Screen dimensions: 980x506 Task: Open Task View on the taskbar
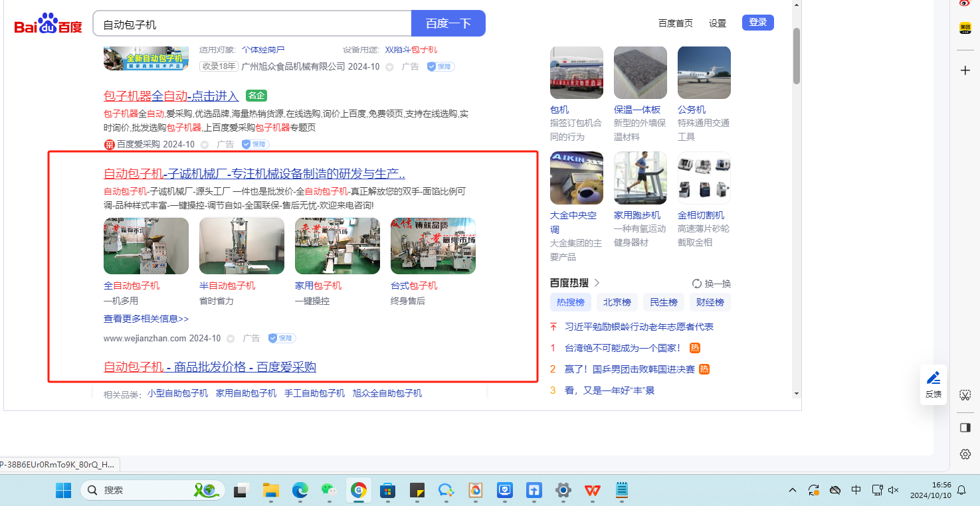pos(241,490)
